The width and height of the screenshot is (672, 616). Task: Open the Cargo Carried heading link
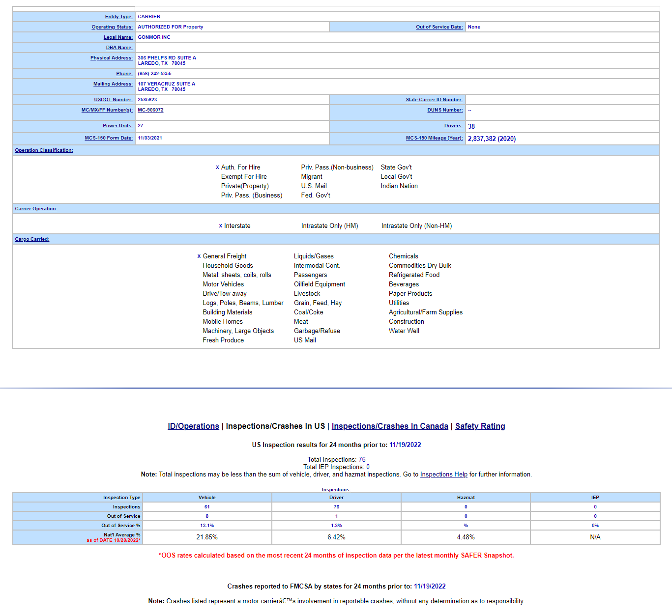(32, 239)
